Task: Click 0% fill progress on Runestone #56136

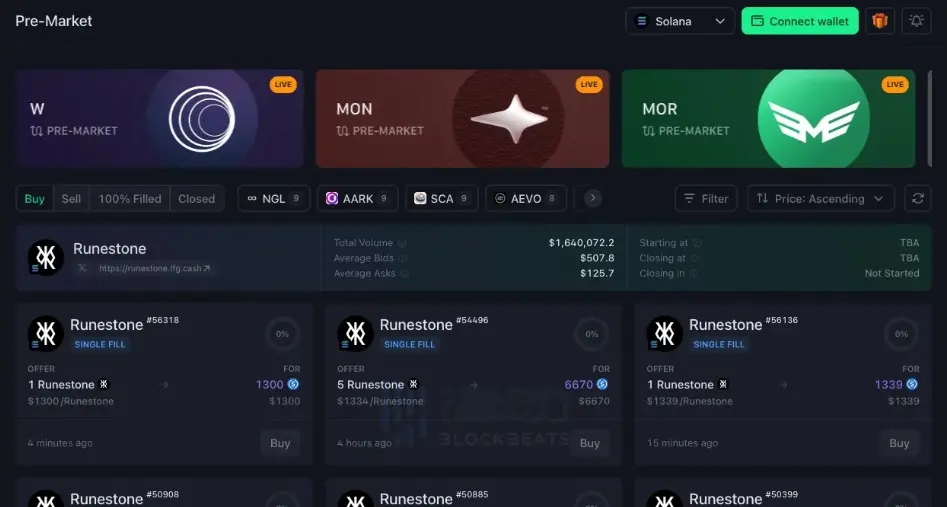Action: [x=901, y=334]
